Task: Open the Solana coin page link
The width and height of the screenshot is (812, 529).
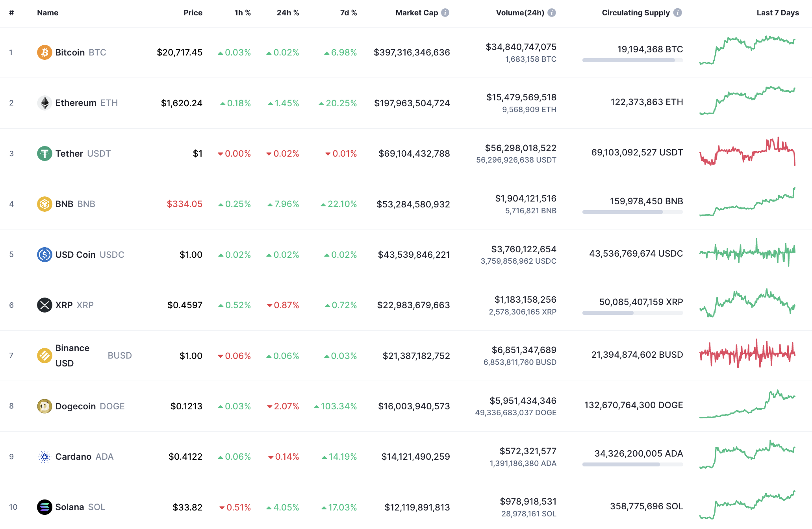Action: 70,507
